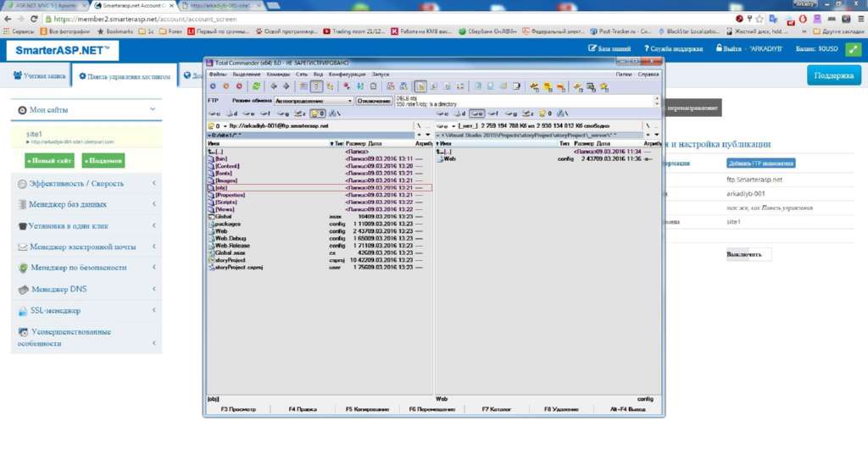The width and height of the screenshot is (868, 471).
Task: Click the tree view toolbar icon
Action: (330, 87)
